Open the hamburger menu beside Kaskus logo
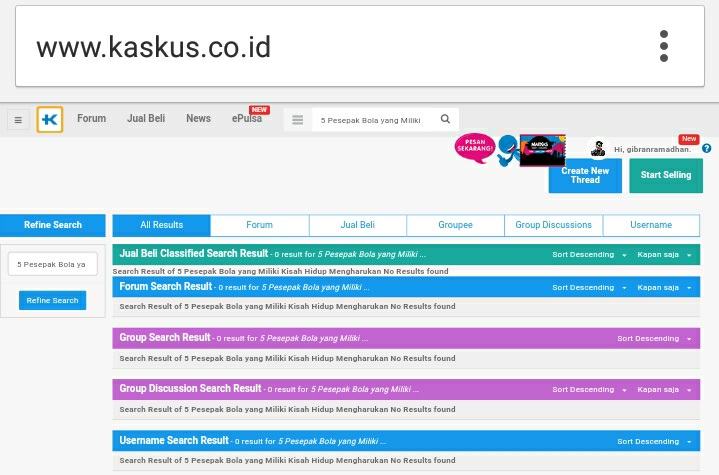 18,120
